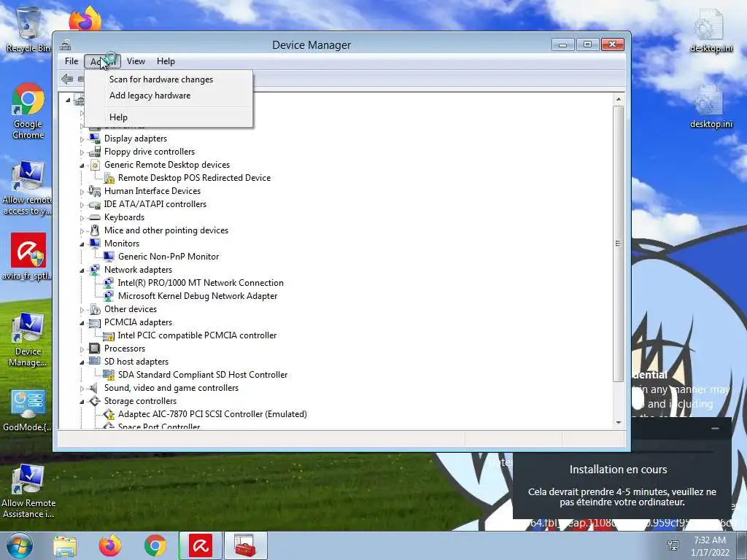Viewport: 747px width, 560px height.
Task: Click the Mice and other pointing devices icon
Action: 95,230
